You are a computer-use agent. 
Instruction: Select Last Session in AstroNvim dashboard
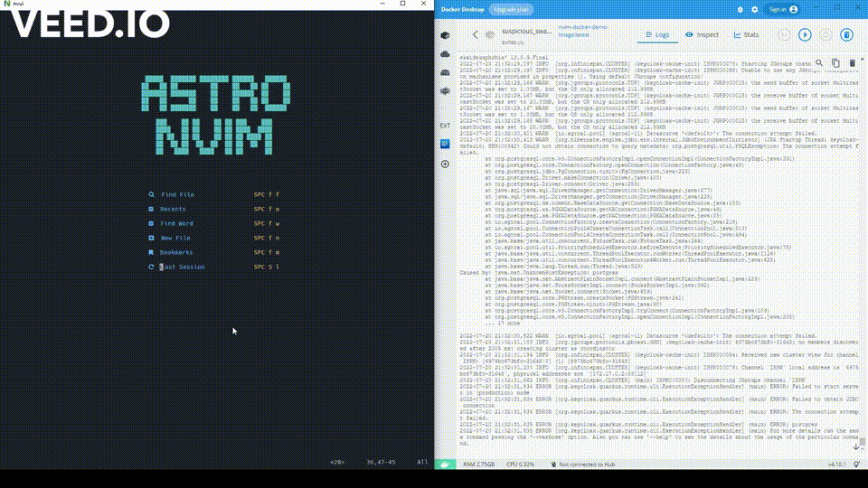tap(182, 267)
